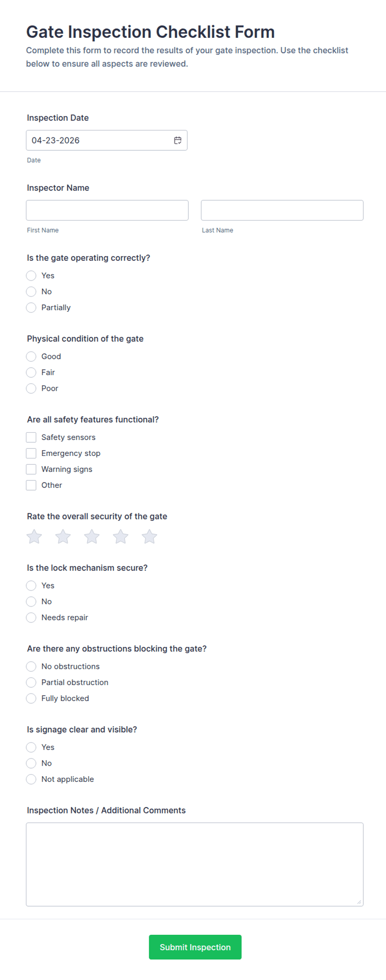Enable the Emergency stop checkbox
Screen dimensions: 386x980
(x=31, y=453)
